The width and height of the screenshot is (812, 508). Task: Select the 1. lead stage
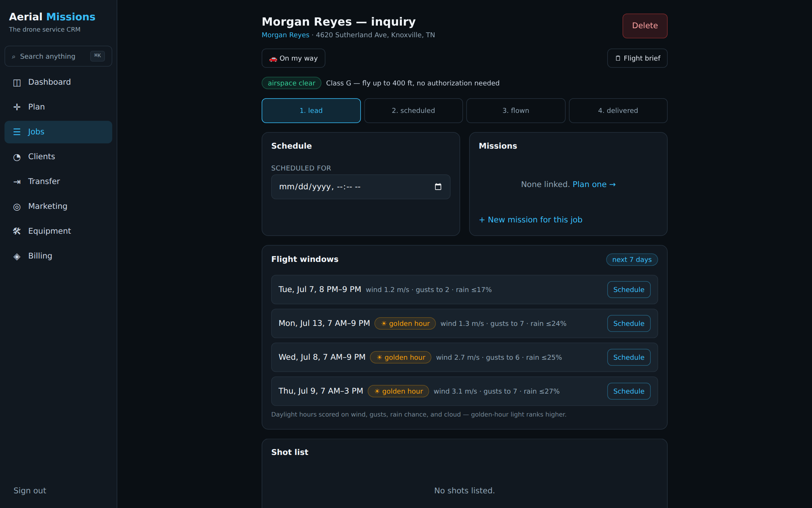311,111
